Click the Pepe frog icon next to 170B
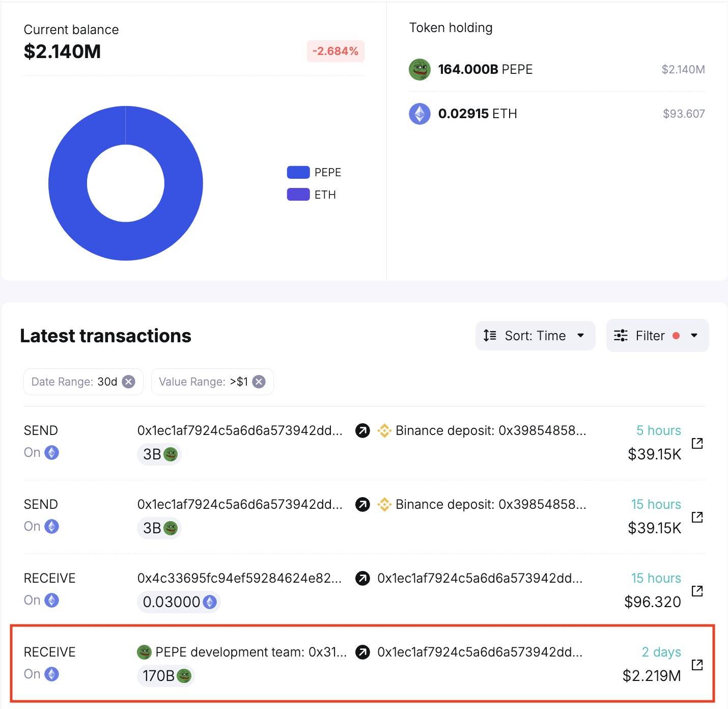728x709 pixels. click(x=183, y=677)
